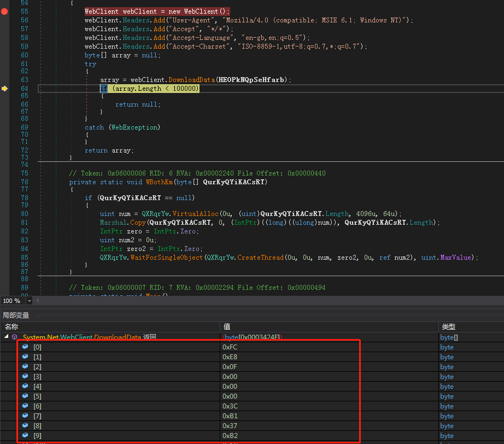This screenshot has height=444, width=504.
Task: Follow the Marshal class reference on line 81
Action: point(113,223)
